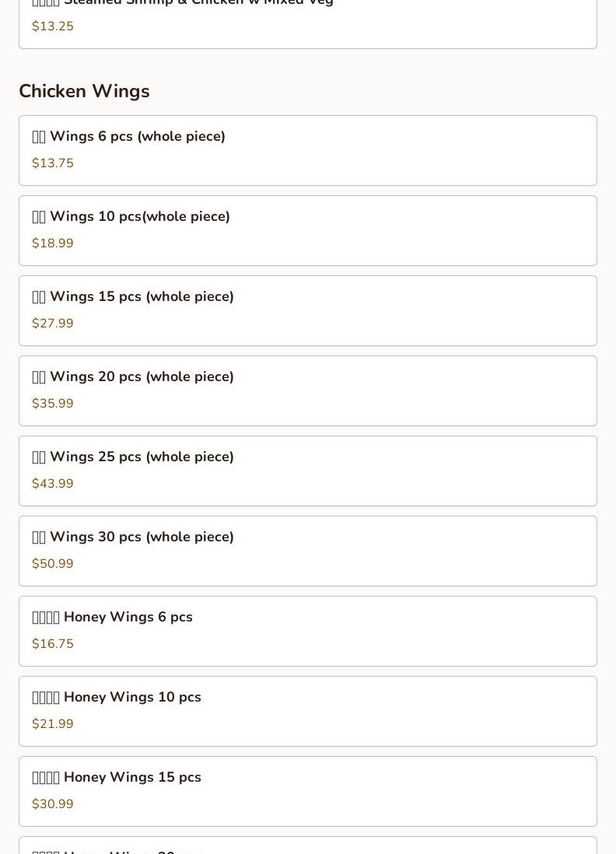Open Honey Wings 10 pcs card
The image size is (616, 854).
[x=308, y=711]
